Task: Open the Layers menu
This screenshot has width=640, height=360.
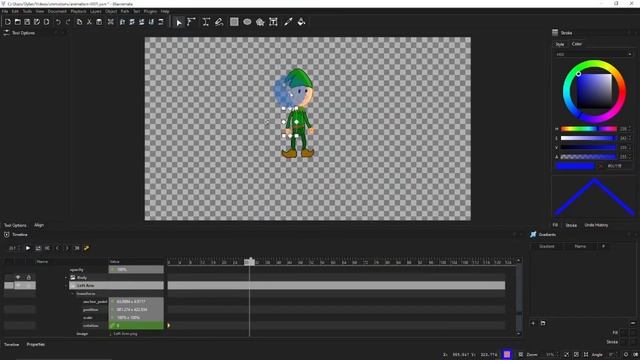Action: (x=96, y=11)
